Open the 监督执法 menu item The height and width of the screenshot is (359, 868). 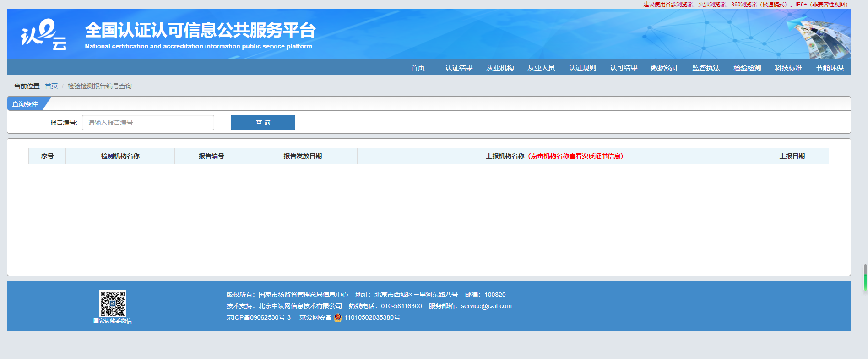point(706,68)
